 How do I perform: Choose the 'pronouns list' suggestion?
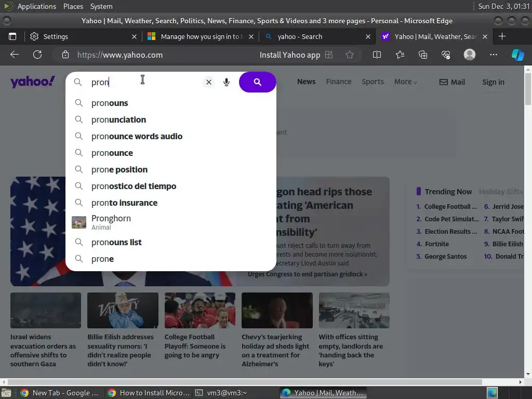pos(170,242)
